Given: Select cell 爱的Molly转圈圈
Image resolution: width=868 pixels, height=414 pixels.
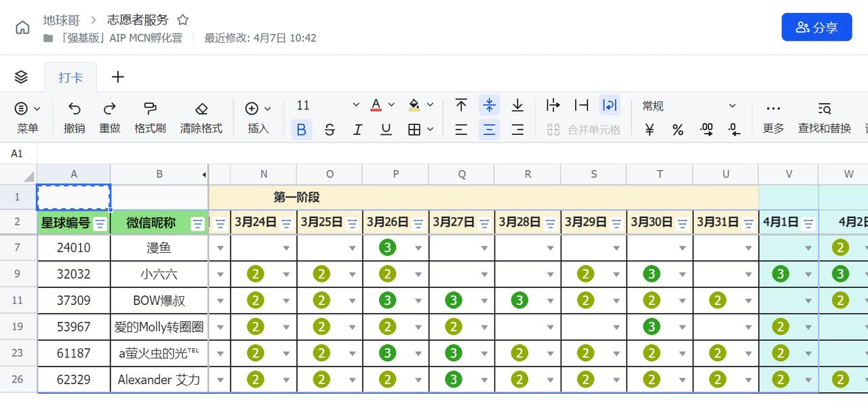Looking at the screenshot, I should [x=159, y=327].
